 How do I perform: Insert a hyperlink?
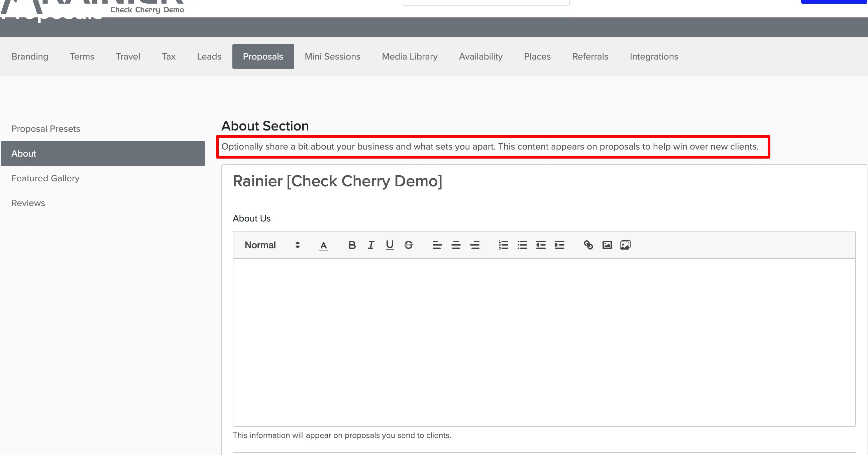click(x=588, y=245)
